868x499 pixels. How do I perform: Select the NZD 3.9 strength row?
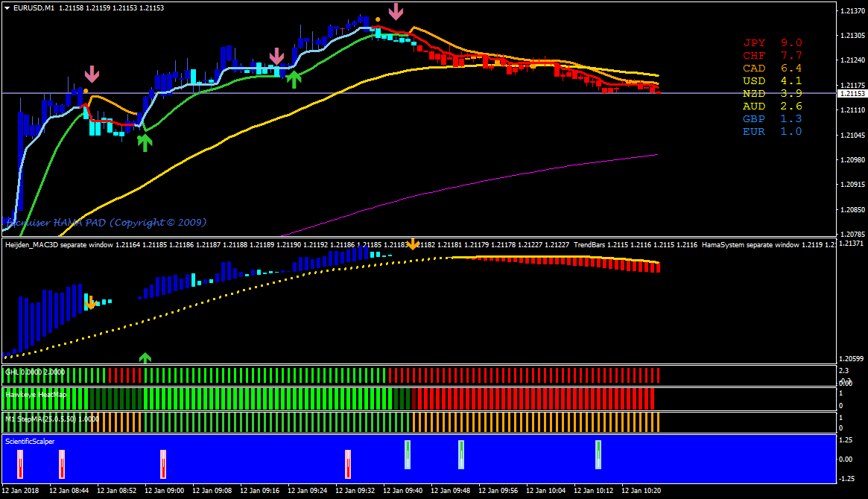[772, 94]
